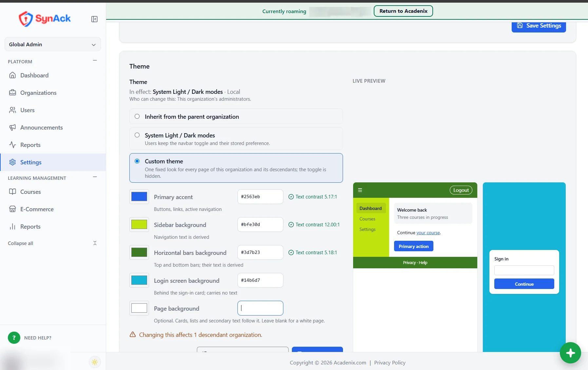The width and height of the screenshot is (588, 370).
Task: Open platform Reports with the pulse icon
Action: coord(52,145)
